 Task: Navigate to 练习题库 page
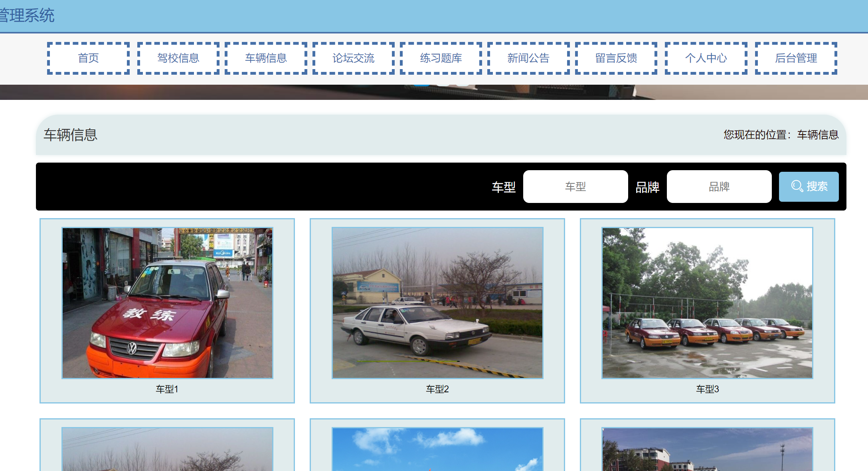tap(441, 58)
